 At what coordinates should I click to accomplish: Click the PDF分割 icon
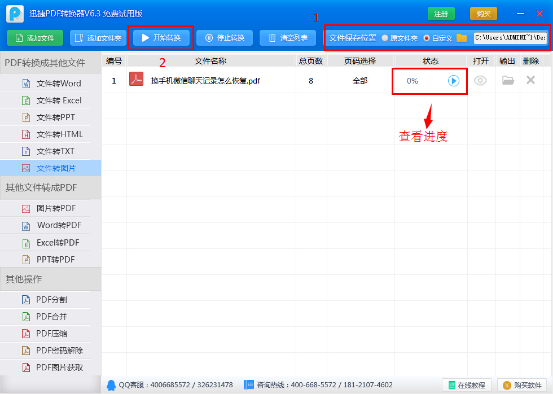point(26,300)
